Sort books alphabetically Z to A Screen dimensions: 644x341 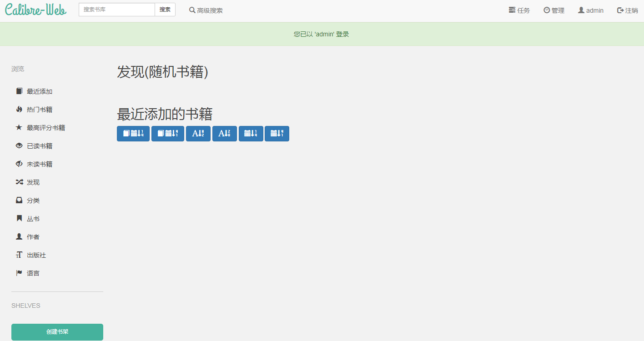pos(224,133)
